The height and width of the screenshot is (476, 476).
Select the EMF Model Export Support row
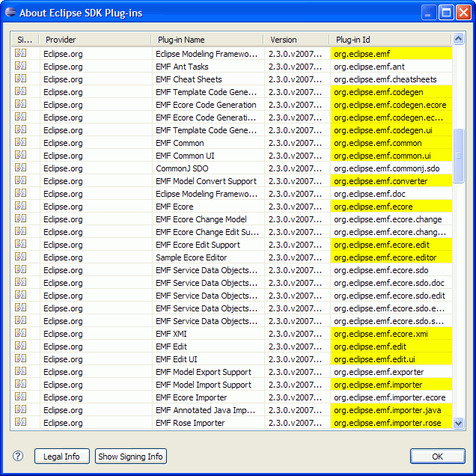tap(204, 372)
